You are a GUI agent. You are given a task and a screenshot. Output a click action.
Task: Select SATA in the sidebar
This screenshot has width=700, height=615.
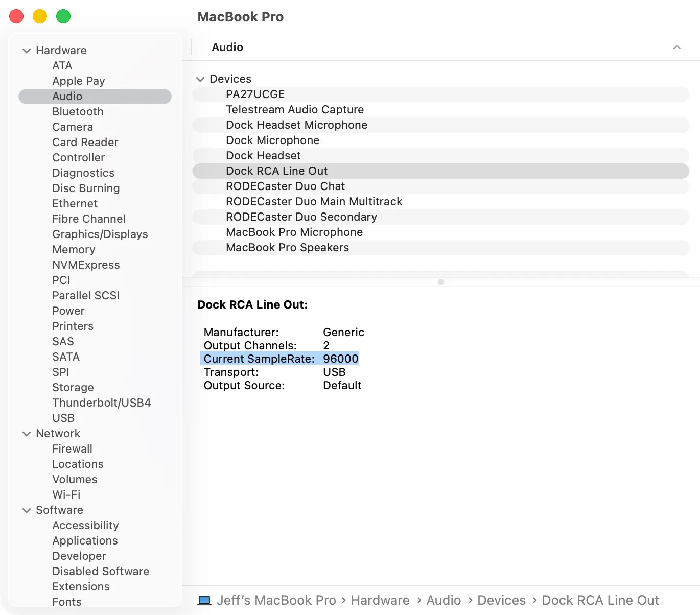point(66,357)
